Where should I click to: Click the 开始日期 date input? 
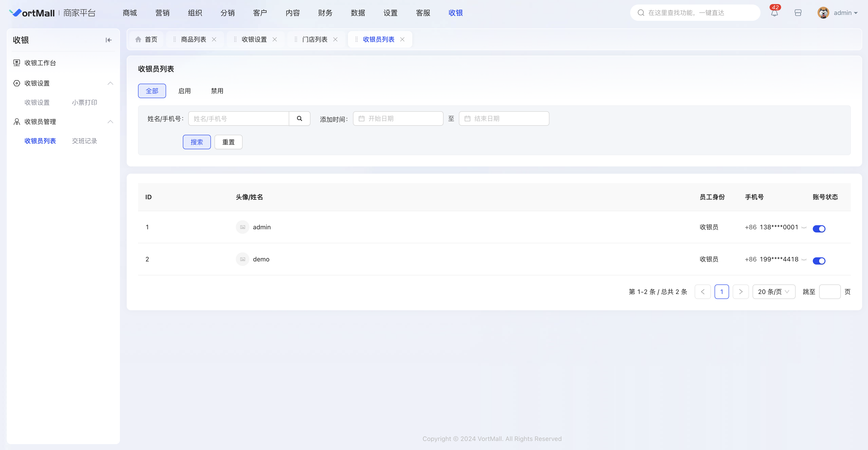tap(398, 118)
